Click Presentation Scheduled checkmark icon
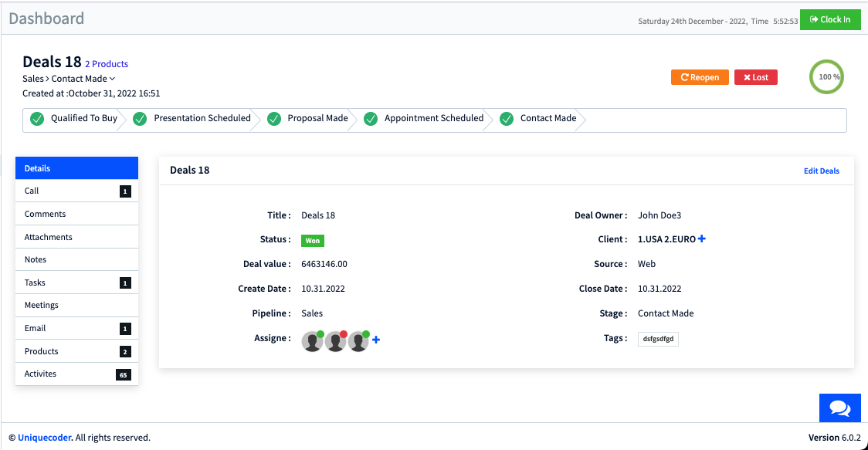This screenshot has width=868, height=450. [x=140, y=119]
